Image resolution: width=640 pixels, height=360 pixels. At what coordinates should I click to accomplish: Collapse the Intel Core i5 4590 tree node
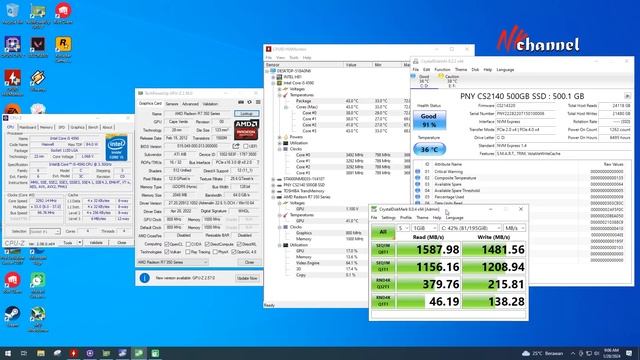[x=273, y=83]
